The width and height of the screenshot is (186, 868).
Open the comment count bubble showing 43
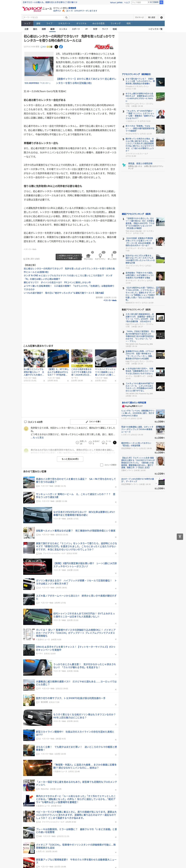click(43, 47)
